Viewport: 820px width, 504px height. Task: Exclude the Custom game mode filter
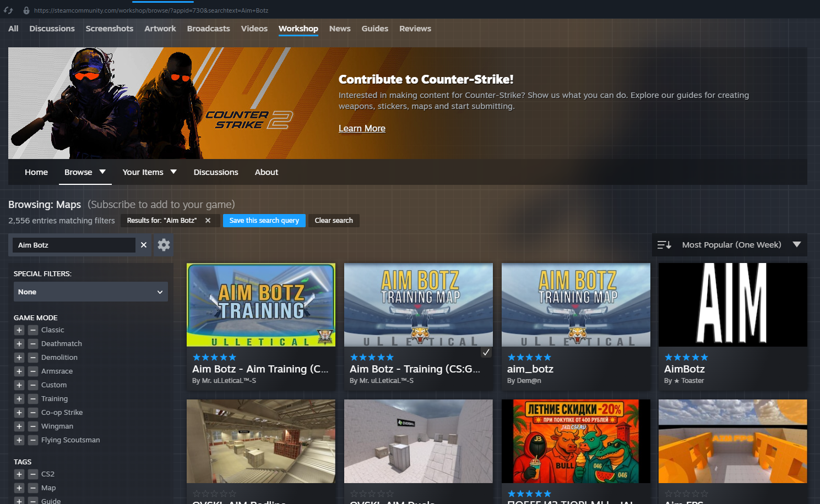tap(33, 385)
